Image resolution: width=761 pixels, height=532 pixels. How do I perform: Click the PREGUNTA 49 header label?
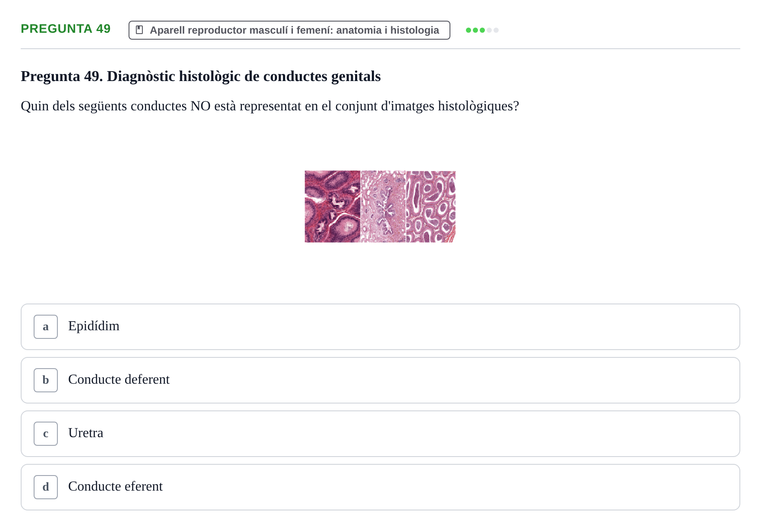66,29
